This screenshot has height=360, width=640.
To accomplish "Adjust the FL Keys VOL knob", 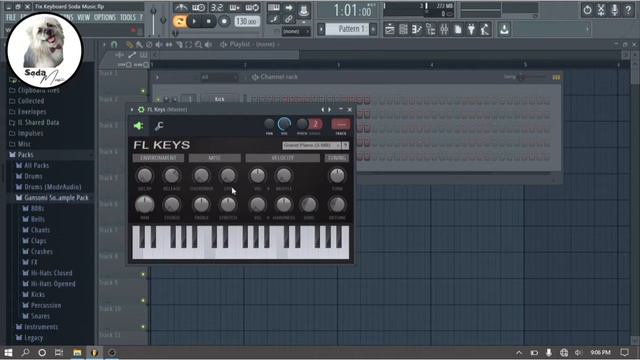I will tap(284, 124).
